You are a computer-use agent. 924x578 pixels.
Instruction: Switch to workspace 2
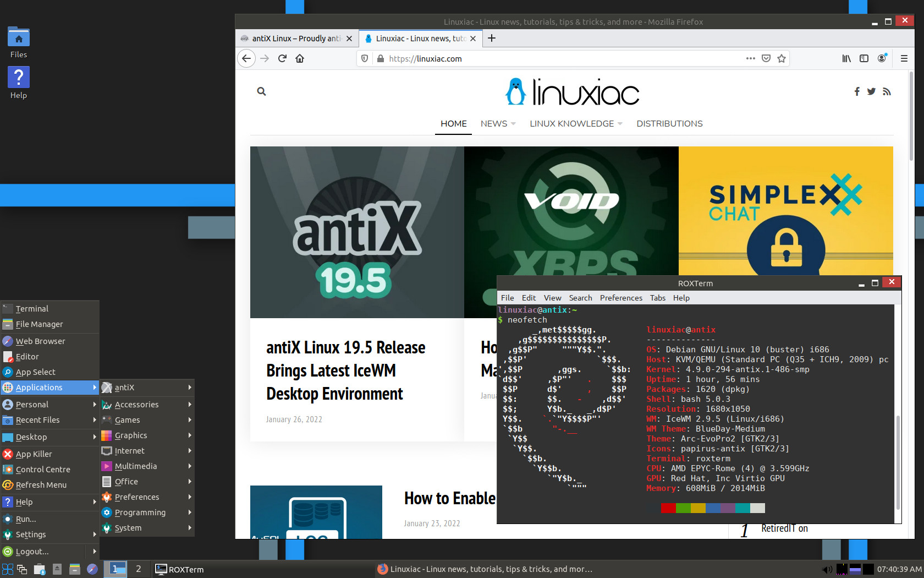[x=139, y=569]
